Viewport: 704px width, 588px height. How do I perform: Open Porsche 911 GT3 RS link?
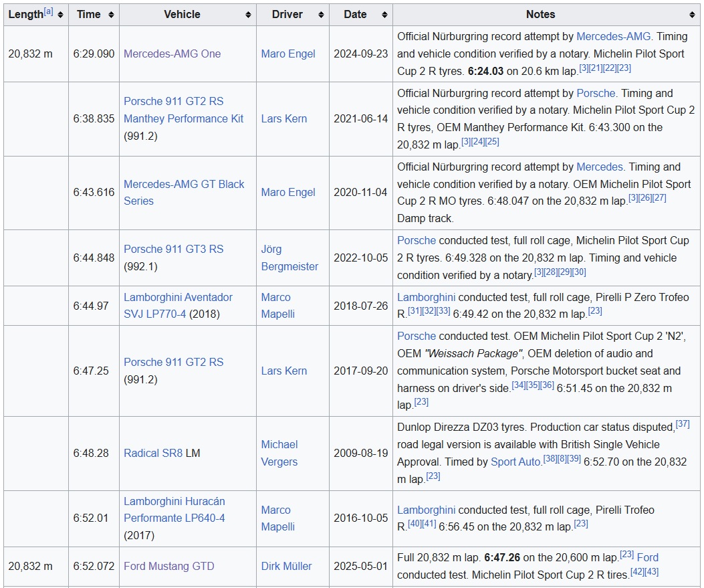[173, 250]
